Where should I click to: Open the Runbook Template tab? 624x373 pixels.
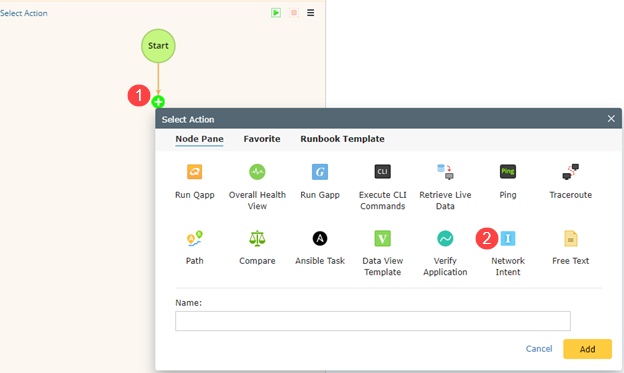(342, 139)
